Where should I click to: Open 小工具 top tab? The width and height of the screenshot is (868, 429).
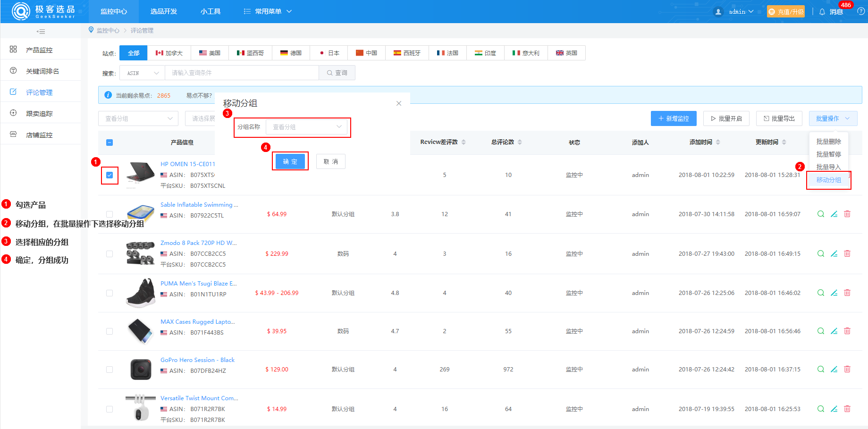pyautogui.click(x=211, y=11)
